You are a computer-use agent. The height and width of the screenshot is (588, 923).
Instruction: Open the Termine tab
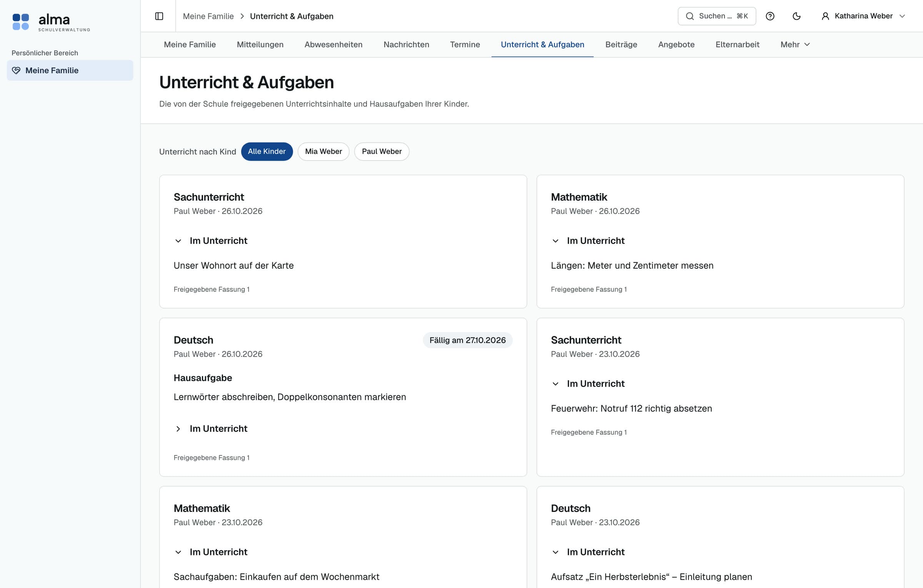pos(465,45)
